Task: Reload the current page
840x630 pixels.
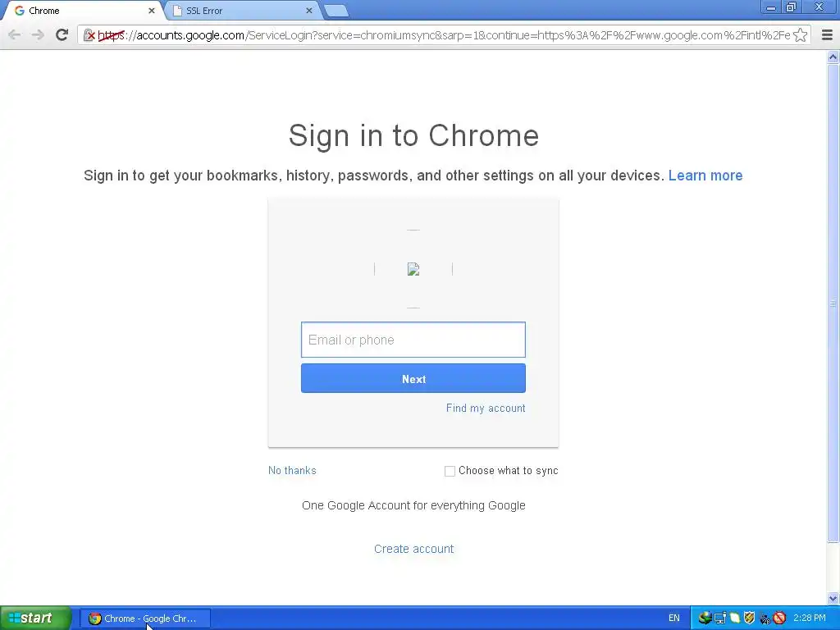Action: (x=62, y=35)
